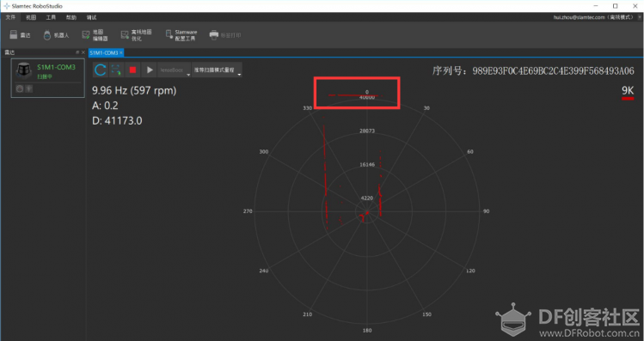Click the 180 degree label on polar plot
644x341 pixels.
(x=367, y=331)
